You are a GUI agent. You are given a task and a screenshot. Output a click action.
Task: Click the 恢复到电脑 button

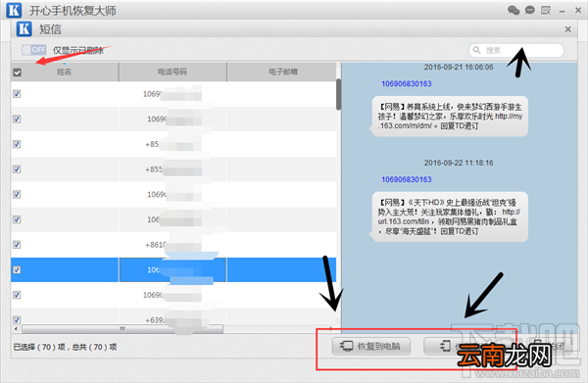(x=370, y=346)
